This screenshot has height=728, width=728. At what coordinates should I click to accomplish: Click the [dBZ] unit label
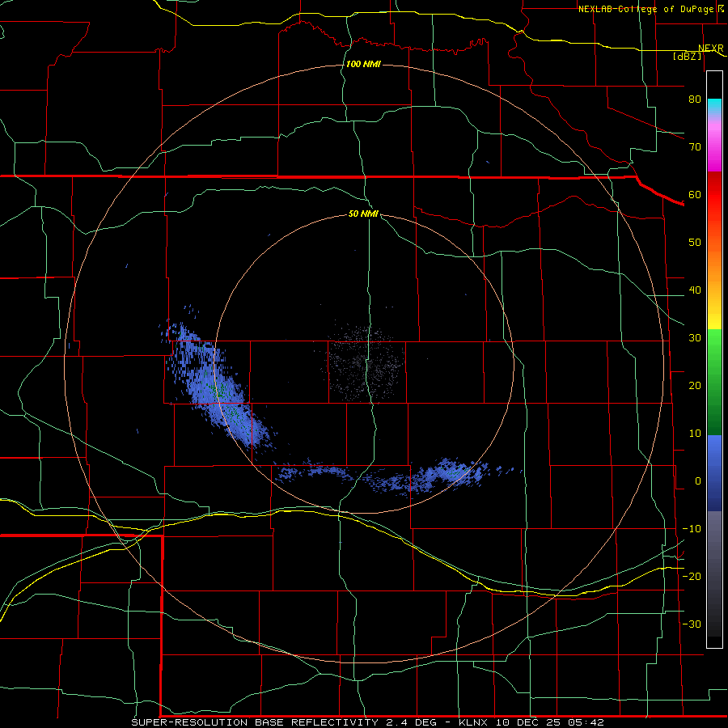point(687,57)
